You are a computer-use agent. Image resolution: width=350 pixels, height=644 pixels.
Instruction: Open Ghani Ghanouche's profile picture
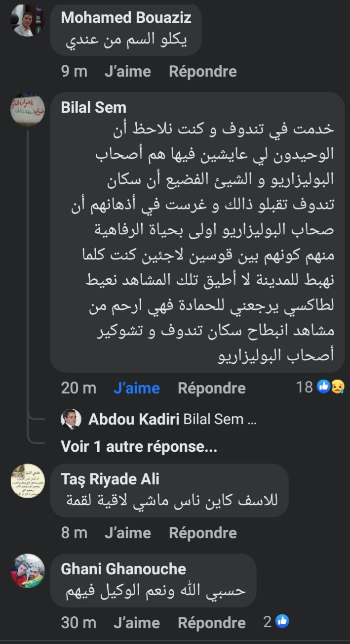click(x=28, y=571)
